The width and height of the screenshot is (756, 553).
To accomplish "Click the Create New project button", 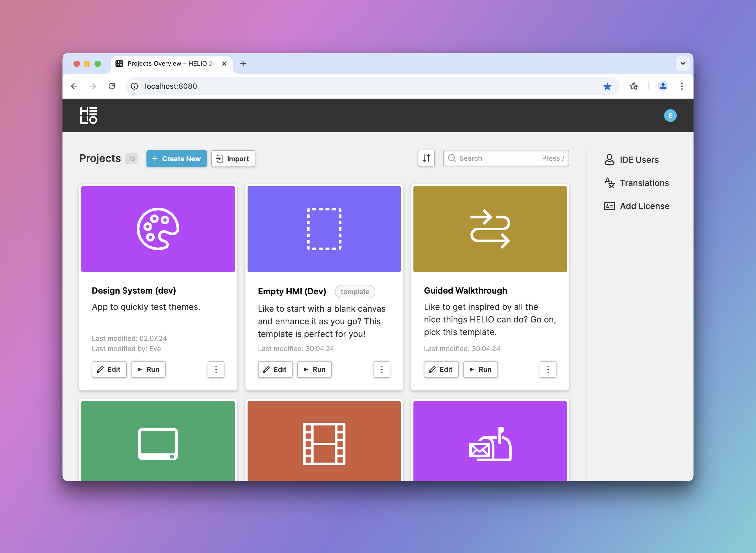I will coord(176,159).
